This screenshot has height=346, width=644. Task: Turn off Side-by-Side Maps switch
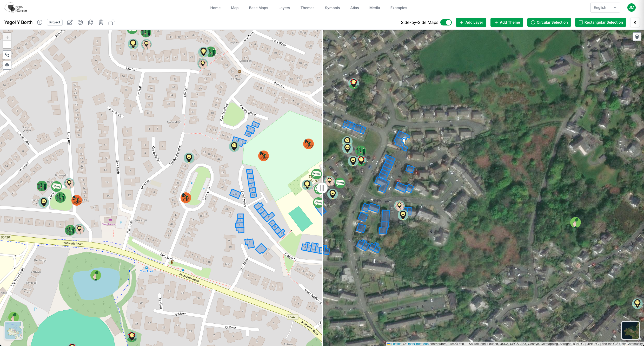446,22
